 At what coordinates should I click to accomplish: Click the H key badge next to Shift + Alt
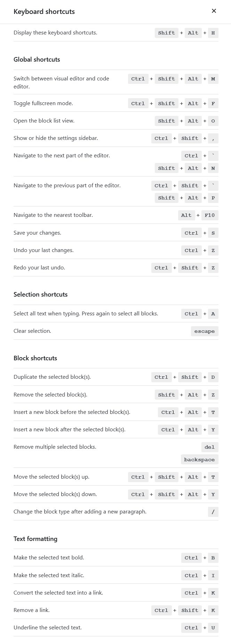(213, 33)
